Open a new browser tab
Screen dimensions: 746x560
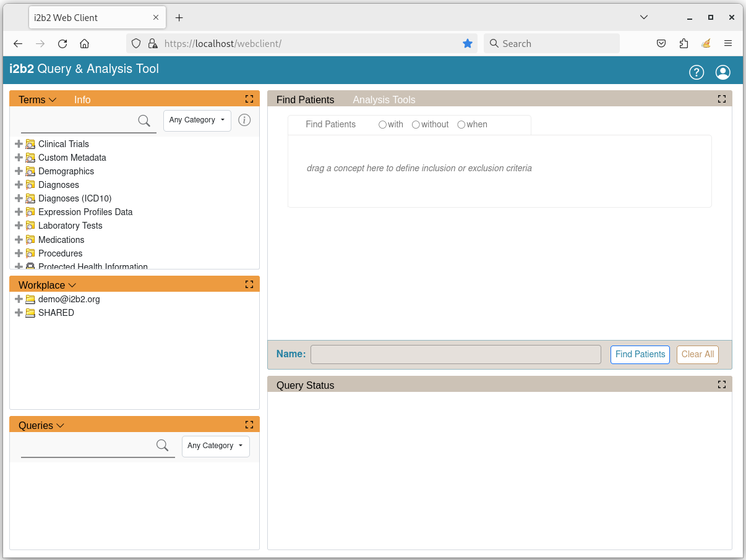pyautogui.click(x=179, y=17)
